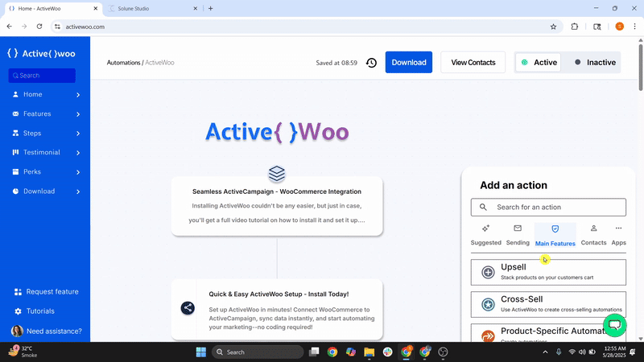Click the magnifier icon in the action search box

(x=484, y=208)
